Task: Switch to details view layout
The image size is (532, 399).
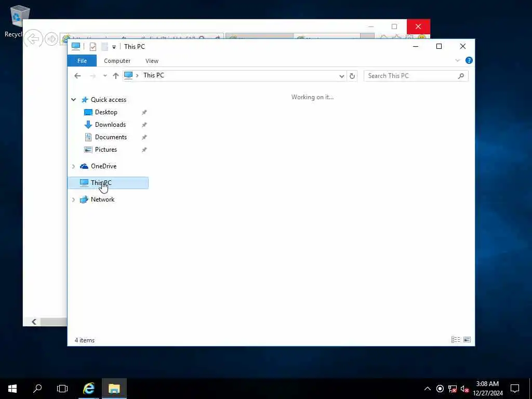Action: [456, 340]
